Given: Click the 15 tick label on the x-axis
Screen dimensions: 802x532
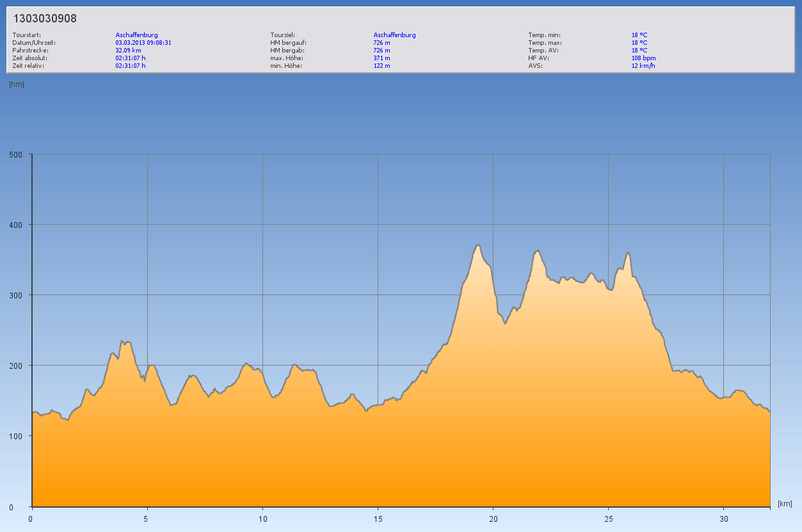Looking at the screenshot, I should (378, 519).
